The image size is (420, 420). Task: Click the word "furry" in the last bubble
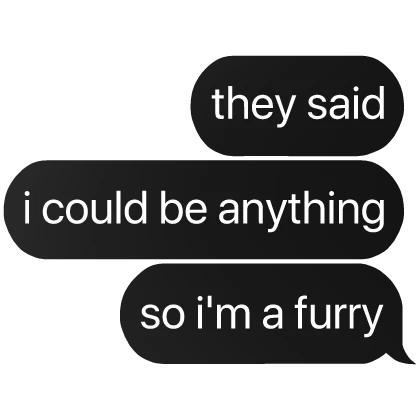pos(338,315)
